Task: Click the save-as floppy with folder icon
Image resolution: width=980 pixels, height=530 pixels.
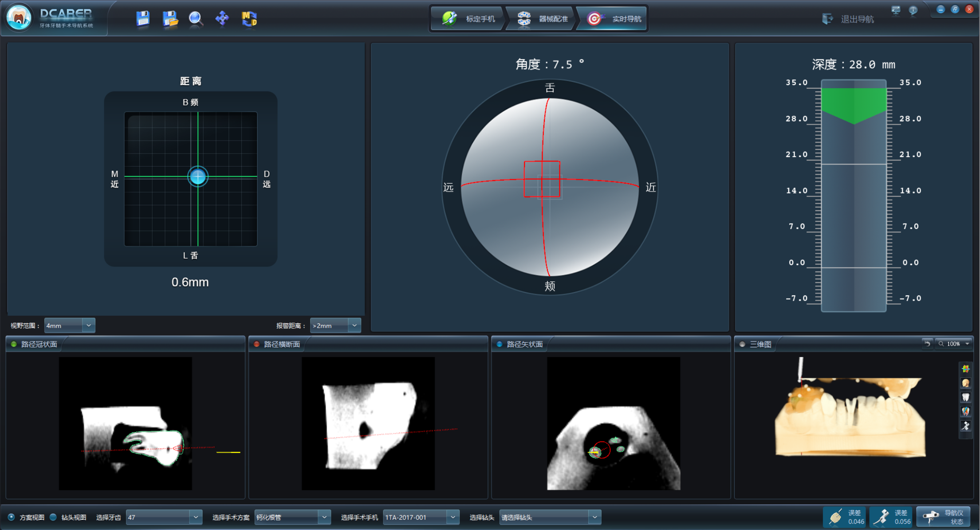Action: (170, 19)
